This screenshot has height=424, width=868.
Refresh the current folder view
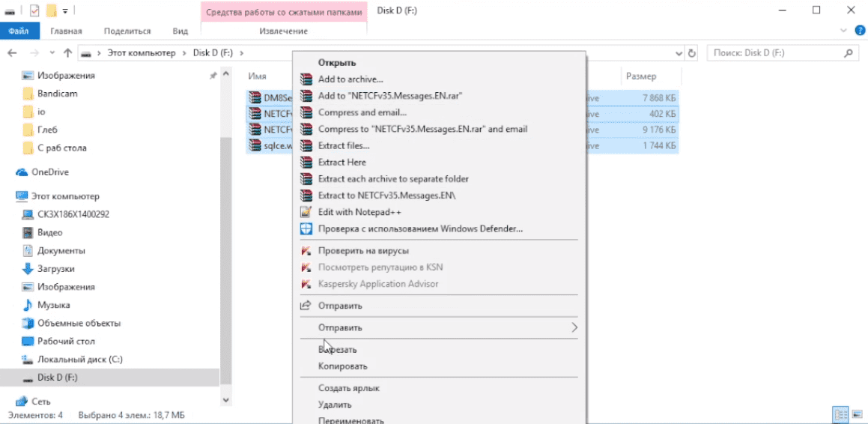[691, 54]
